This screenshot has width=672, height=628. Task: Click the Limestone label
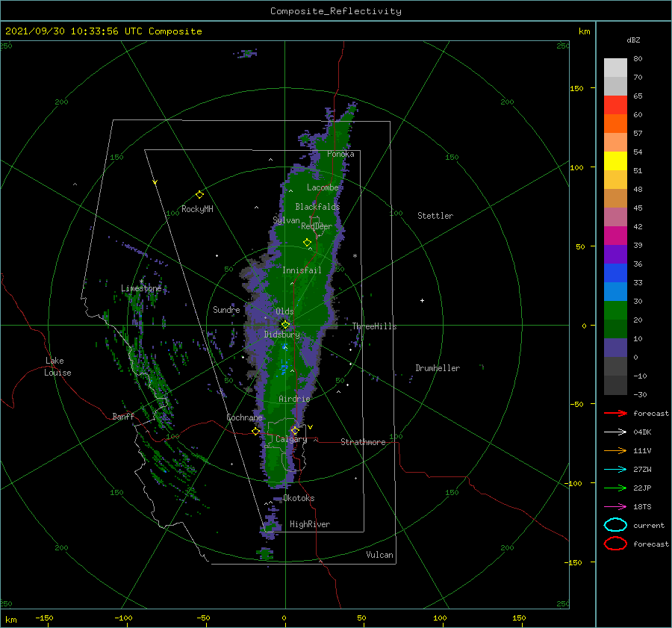[141, 288]
